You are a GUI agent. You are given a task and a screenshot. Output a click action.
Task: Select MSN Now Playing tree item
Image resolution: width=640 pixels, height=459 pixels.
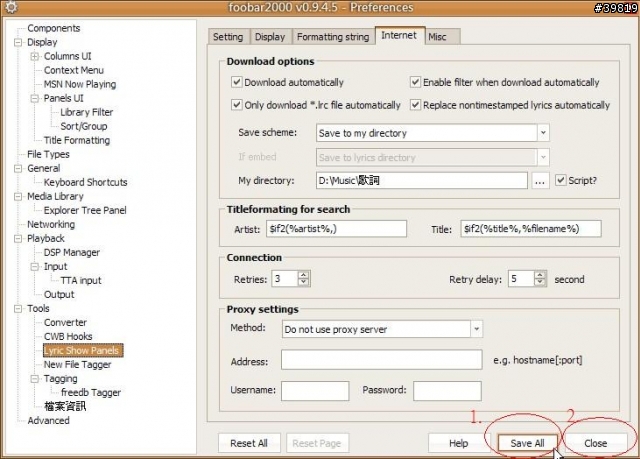pyautogui.click(x=80, y=84)
